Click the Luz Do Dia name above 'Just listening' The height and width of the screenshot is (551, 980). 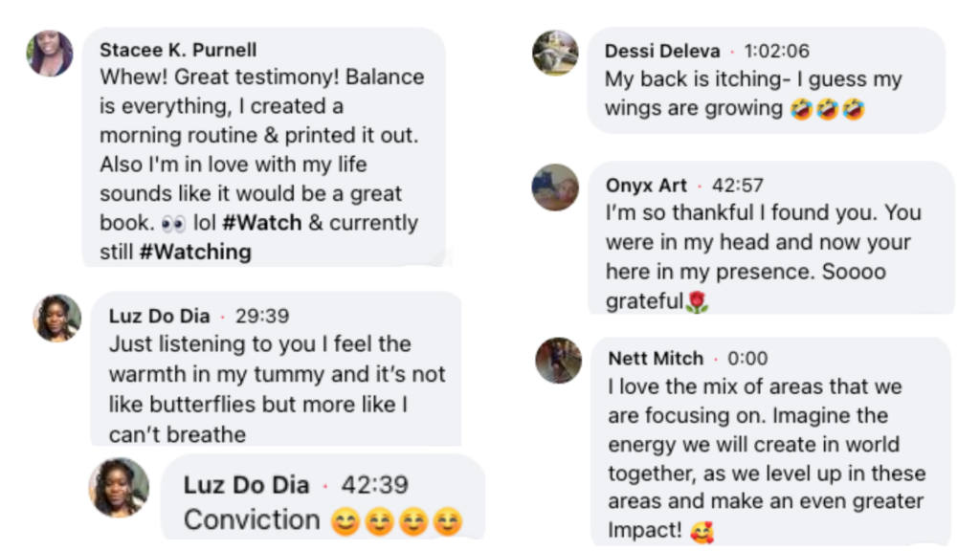click(160, 316)
